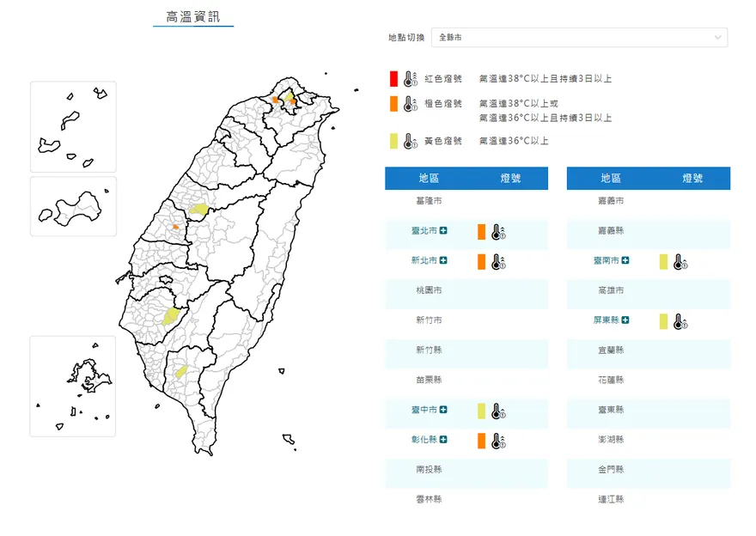756x536 pixels.
Task: Expand the 臺北市 plus icon
Action: [444, 231]
